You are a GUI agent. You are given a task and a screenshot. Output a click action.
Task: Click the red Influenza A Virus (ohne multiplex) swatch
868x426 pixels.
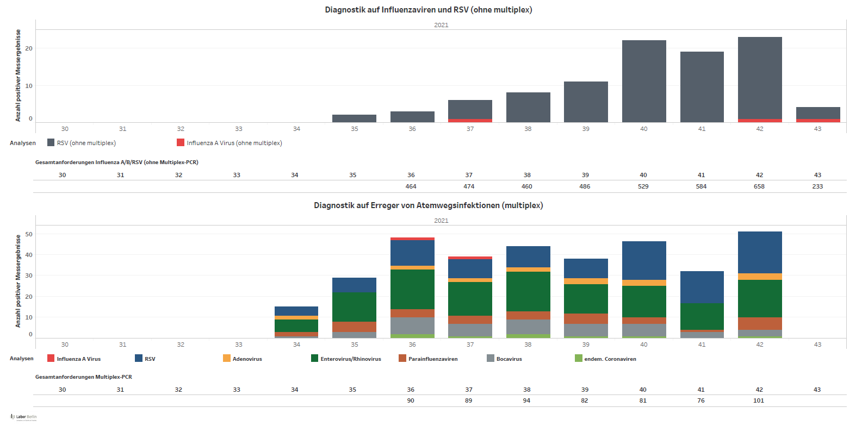[x=181, y=143]
